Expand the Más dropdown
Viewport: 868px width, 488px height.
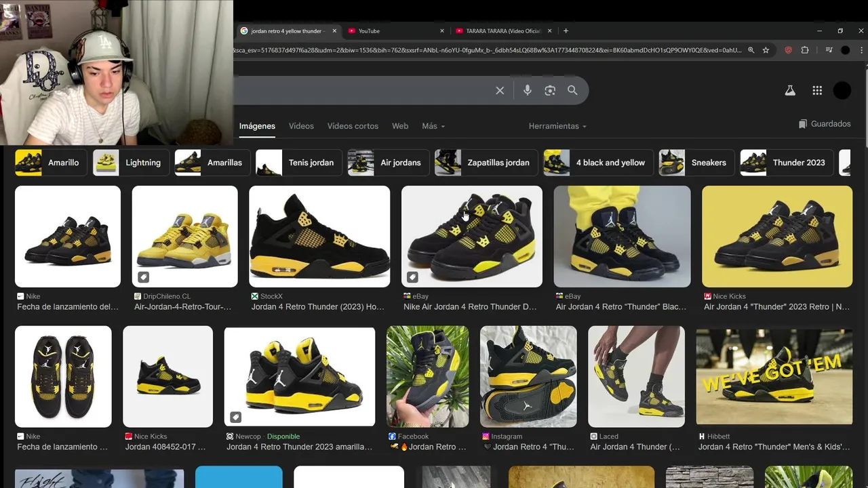(433, 126)
